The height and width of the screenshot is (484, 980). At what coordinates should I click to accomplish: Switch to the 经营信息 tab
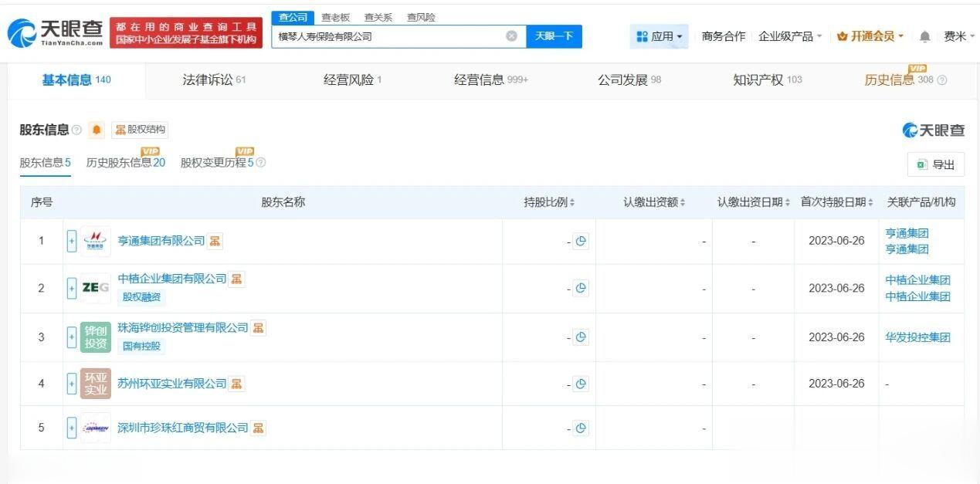click(x=491, y=80)
